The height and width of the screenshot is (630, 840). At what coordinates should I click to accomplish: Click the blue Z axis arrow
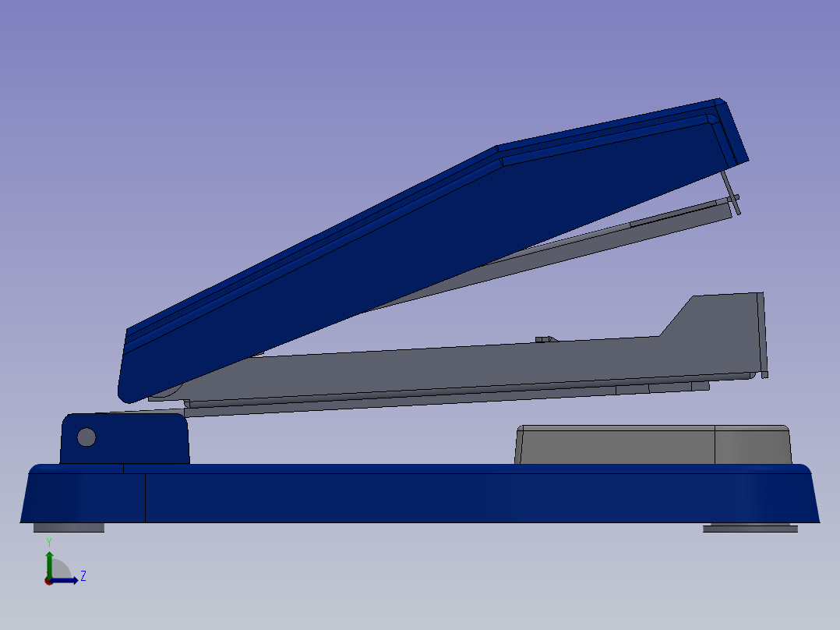65,581
